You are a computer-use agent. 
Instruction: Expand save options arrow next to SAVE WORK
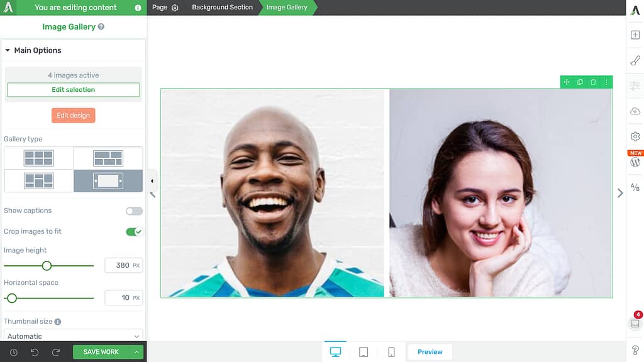pos(136,352)
